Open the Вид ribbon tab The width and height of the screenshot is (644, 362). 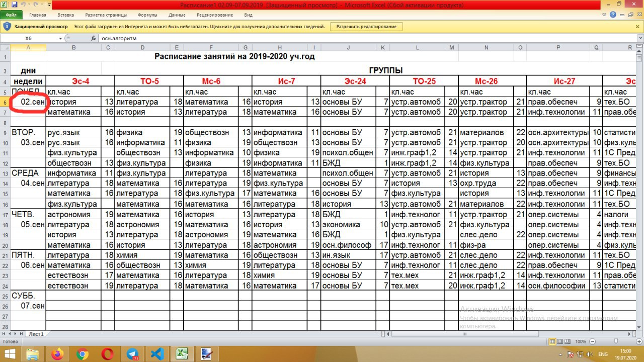[248, 15]
